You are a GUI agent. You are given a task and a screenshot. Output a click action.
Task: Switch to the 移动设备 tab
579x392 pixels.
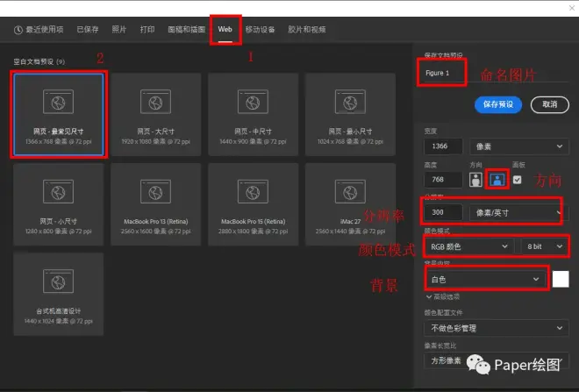pos(260,30)
